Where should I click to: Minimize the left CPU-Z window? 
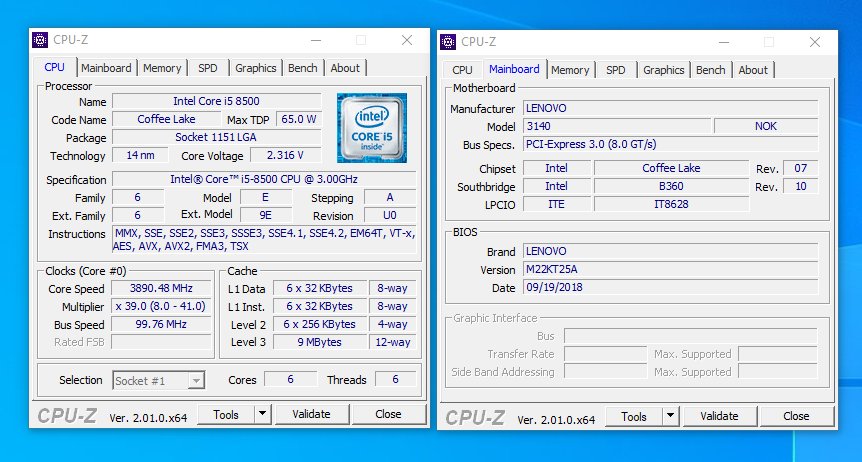[316, 40]
